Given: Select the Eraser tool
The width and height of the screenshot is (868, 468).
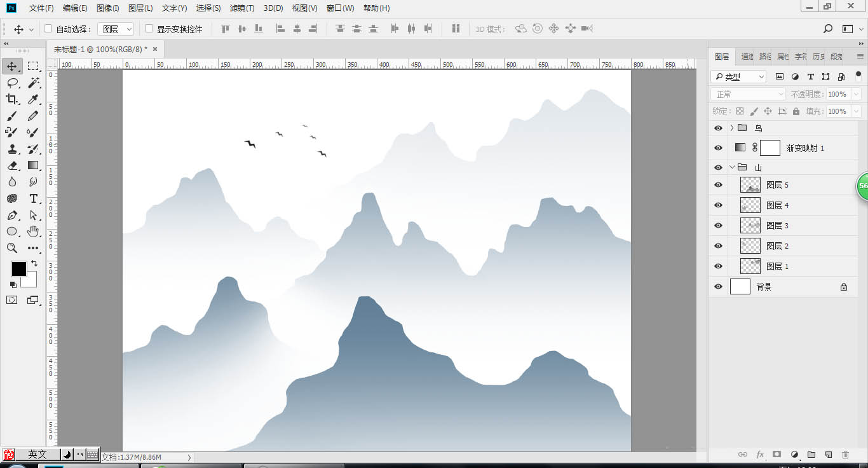Looking at the screenshot, I should [12, 165].
